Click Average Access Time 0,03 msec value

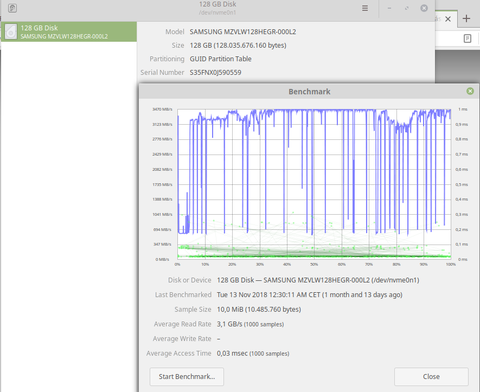(x=253, y=353)
